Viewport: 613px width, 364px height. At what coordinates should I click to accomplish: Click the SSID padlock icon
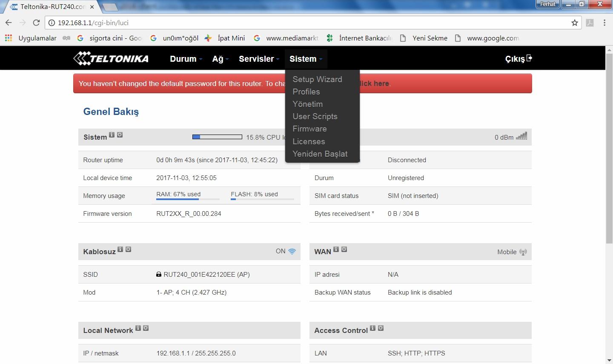pyautogui.click(x=159, y=275)
